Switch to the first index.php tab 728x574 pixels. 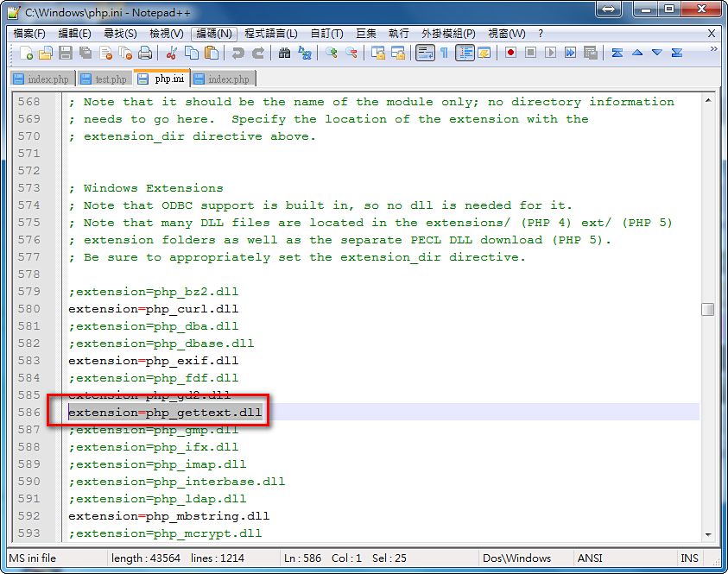(x=41, y=79)
